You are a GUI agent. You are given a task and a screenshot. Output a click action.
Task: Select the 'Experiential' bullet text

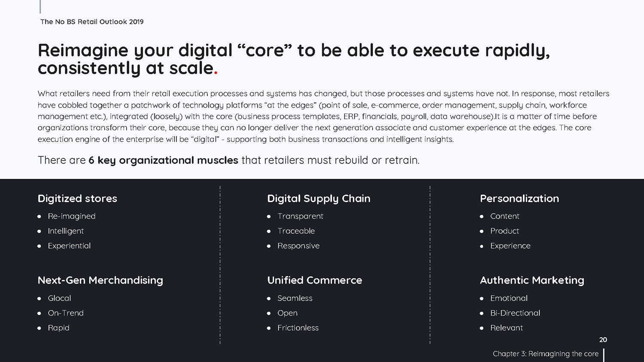[x=69, y=246]
